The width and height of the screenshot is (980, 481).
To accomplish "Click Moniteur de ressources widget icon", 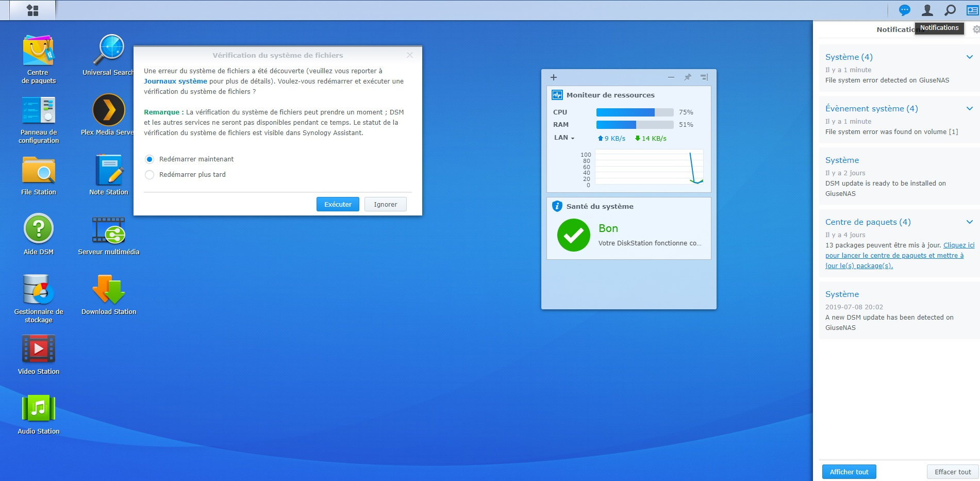I will tap(557, 95).
